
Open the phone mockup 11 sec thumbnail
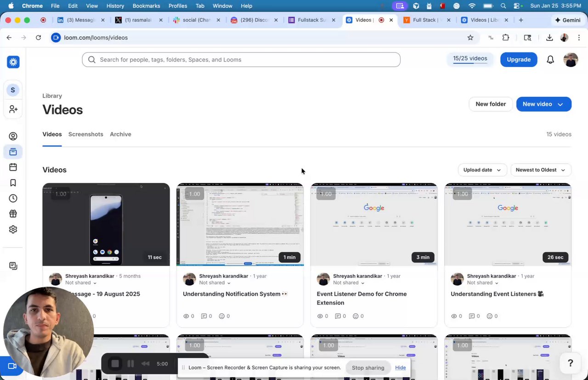point(106,224)
